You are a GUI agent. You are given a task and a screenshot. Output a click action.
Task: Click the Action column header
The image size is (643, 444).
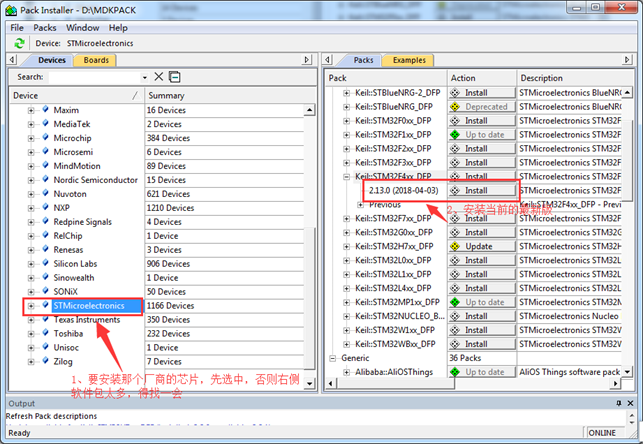[482, 78]
